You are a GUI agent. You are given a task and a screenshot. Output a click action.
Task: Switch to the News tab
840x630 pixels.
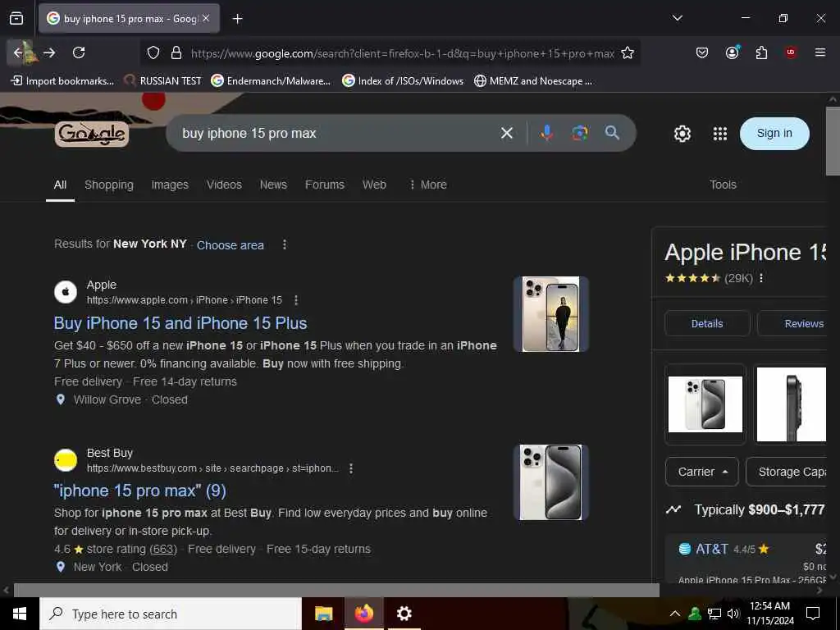point(273,185)
